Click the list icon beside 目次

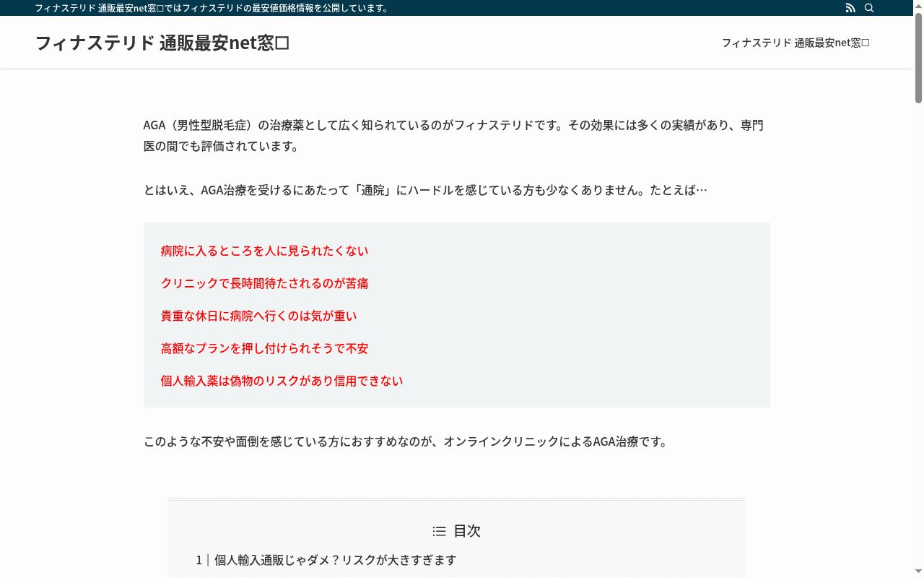tap(439, 531)
